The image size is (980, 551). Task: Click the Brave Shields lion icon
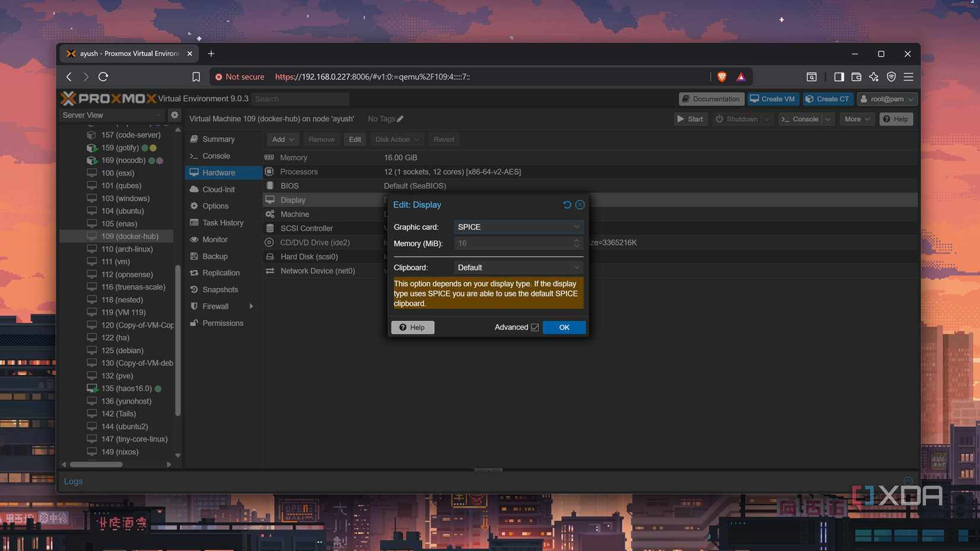click(x=722, y=77)
